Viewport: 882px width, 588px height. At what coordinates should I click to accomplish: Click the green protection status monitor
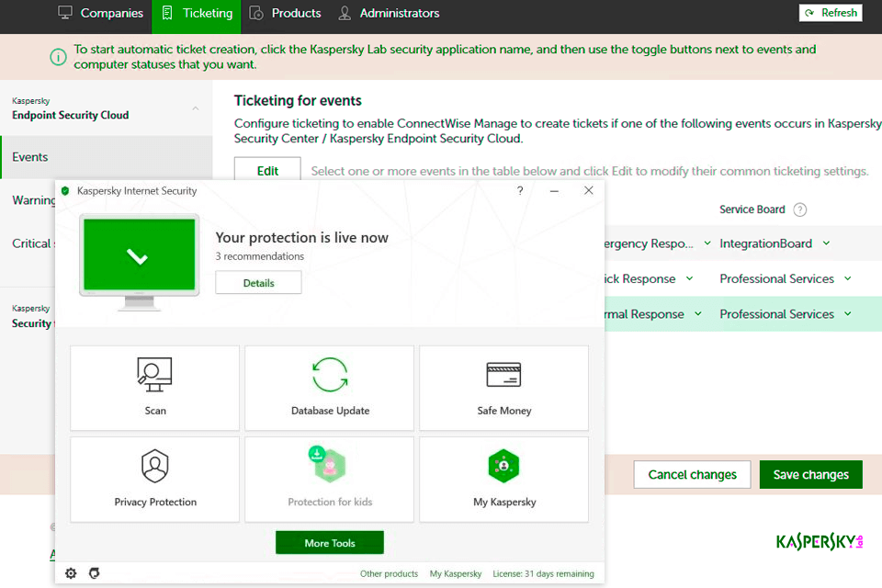(139, 262)
